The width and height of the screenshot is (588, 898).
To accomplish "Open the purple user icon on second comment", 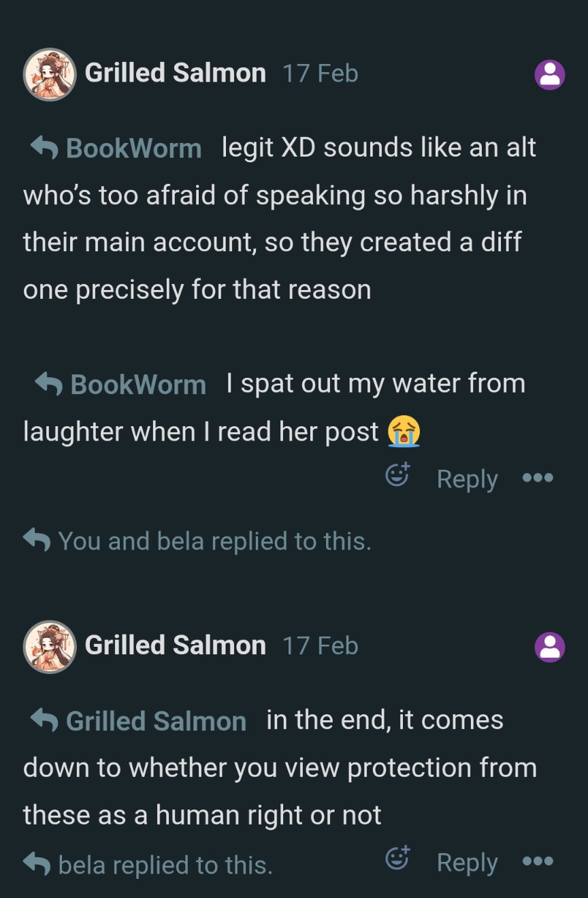I will coord(550,647).
